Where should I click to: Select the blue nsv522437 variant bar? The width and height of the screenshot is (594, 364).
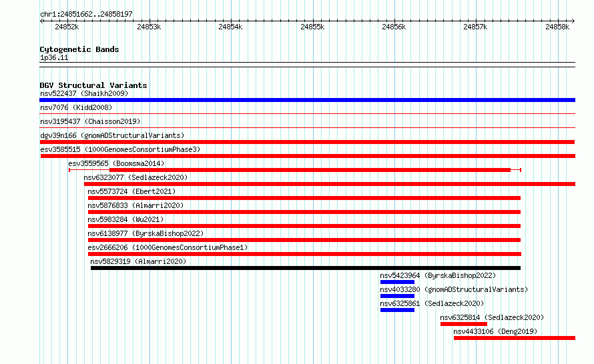307,100
